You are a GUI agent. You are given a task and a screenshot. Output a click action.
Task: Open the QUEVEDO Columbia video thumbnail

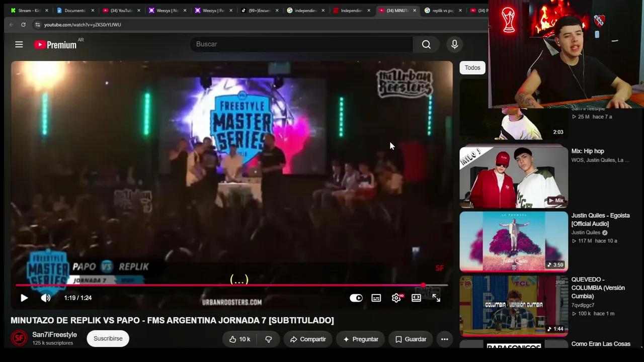click(x=514, y=306)
